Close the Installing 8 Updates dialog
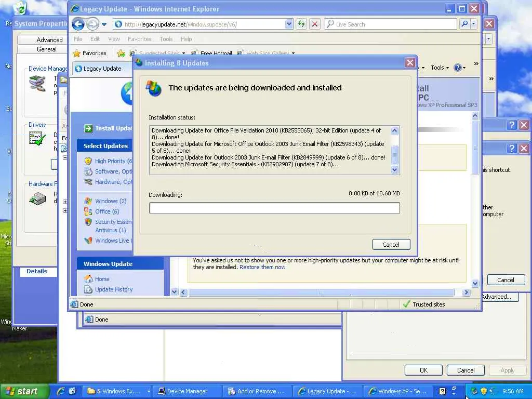532x399 pixels. (410, 63)
